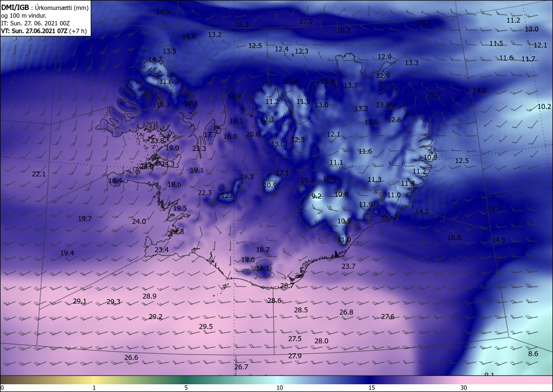This screenshot has height=392, width=553.
Task: Click the 24.0 value on the map
Action: [139, 222]
